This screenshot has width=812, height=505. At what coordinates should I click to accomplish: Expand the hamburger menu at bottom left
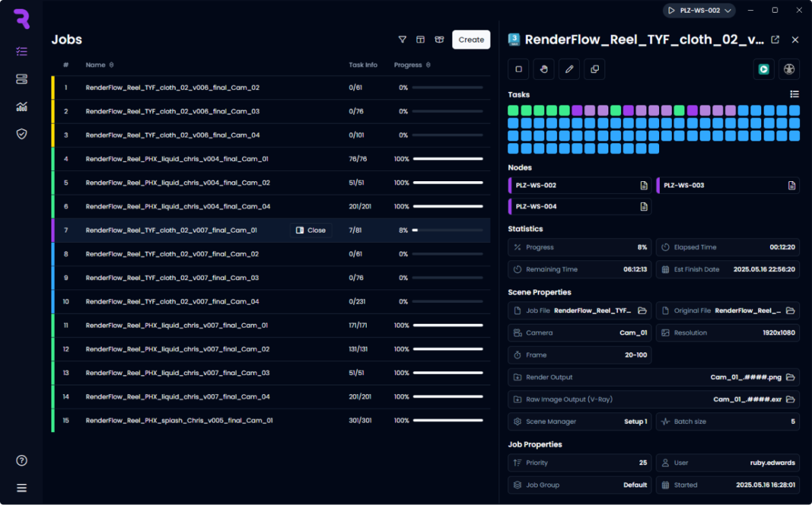(x=22, y=488)
